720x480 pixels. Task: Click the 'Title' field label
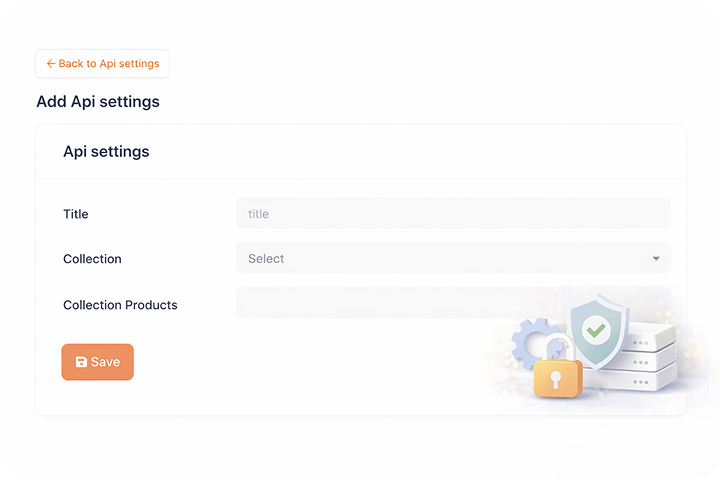[x=76, y=214]
